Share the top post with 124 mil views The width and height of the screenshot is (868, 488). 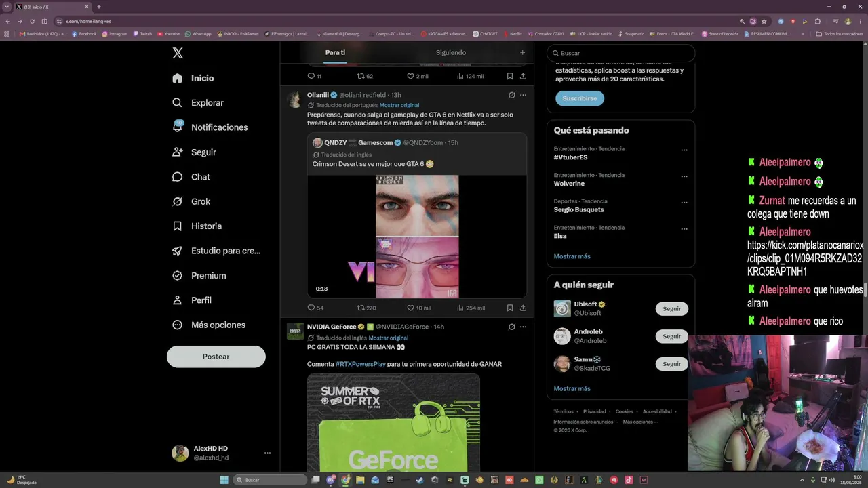point(523,76)
